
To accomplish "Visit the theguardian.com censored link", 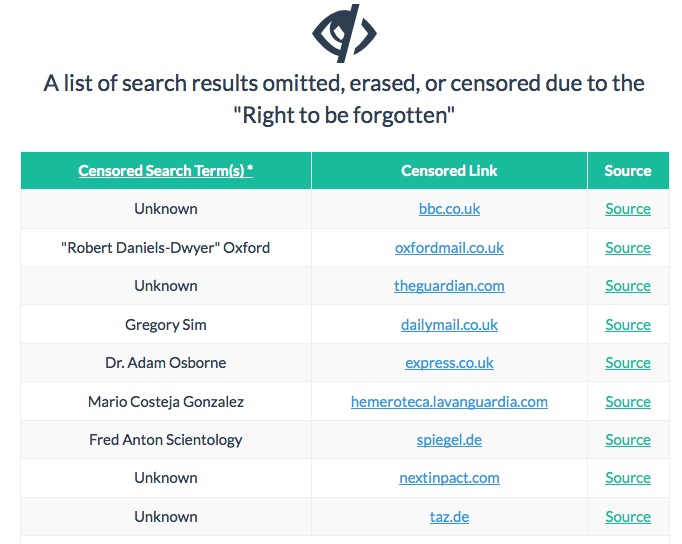I will point(449,286).
